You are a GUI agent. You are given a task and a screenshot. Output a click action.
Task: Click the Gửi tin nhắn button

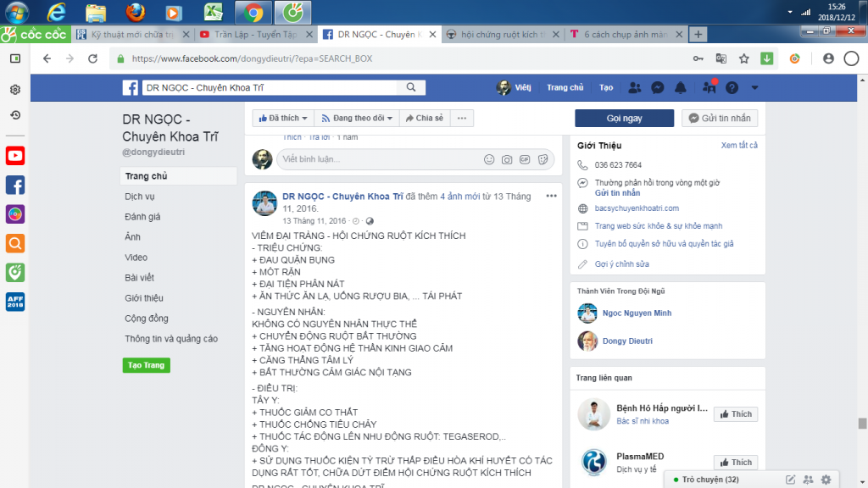[720, 118]
